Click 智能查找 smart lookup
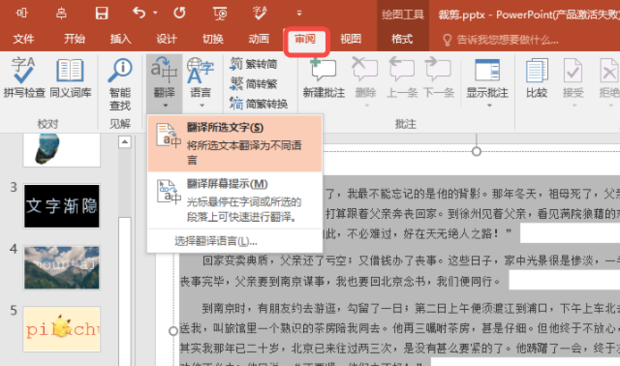Image resolution: width=620 pixels, height=366 pixels. [x=120, y=85]
